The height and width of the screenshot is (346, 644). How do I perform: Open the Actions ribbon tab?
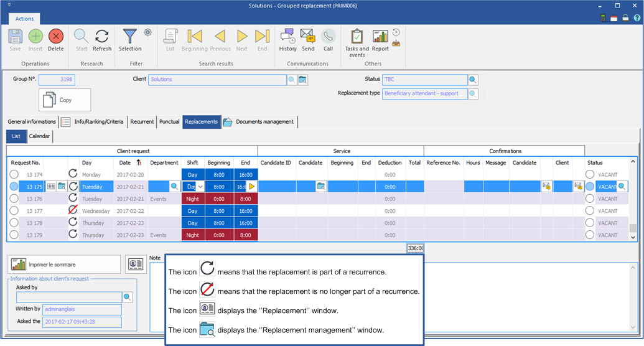click(25, 19)
